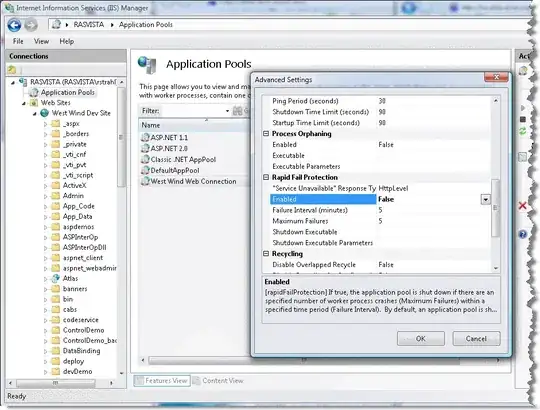Open the Help menu
The width and height of the screenshot is (540, 410).
pos(66,41)
